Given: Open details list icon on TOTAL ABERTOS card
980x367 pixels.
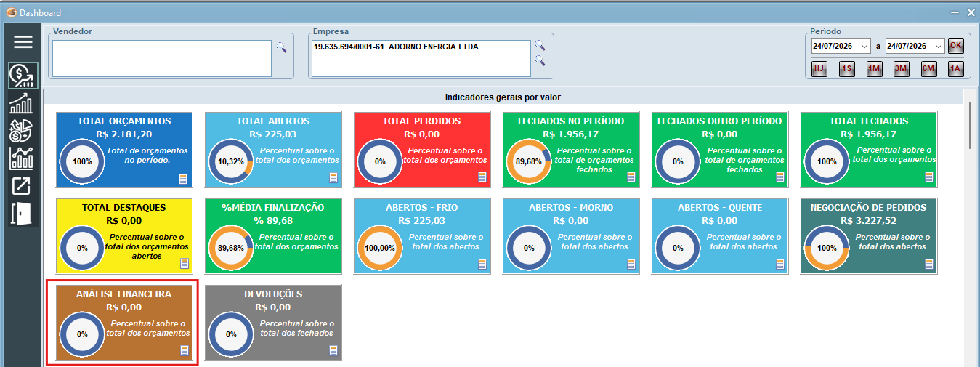Looking at the screenshot, I should [333, 177].
